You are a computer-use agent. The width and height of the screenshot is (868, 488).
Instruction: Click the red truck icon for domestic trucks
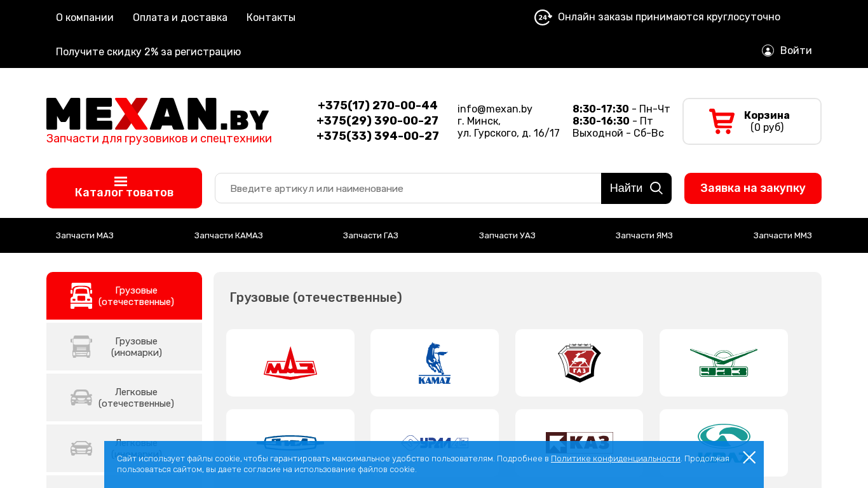[x=81, y=296]
